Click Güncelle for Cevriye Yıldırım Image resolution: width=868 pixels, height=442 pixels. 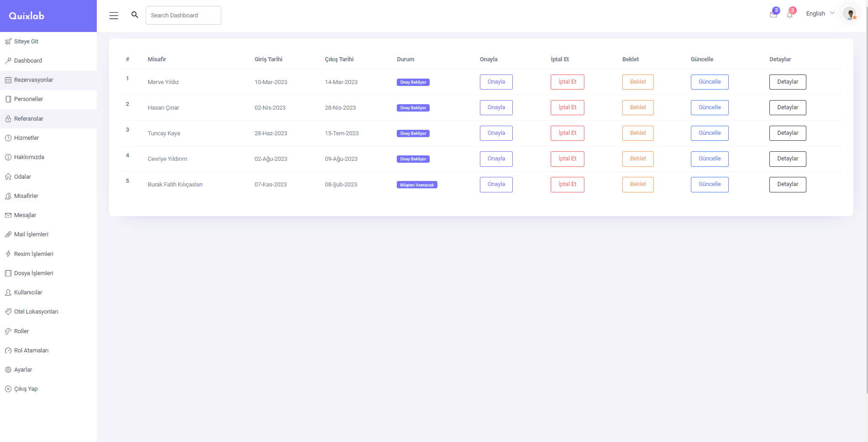(710, 159)
